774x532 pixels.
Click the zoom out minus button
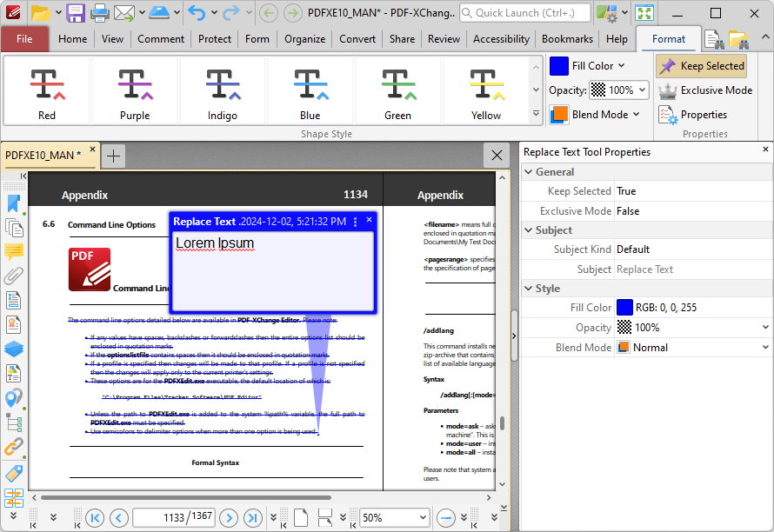point(446,518)
